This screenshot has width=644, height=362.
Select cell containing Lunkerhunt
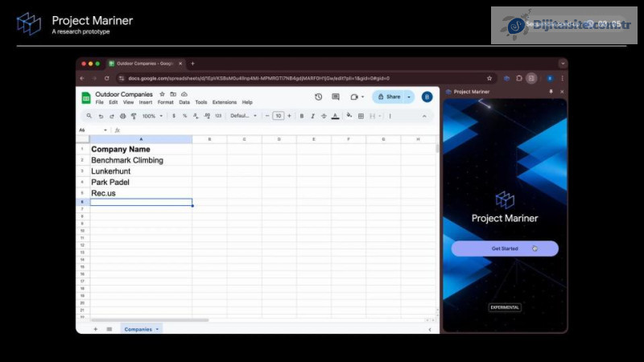141,171
